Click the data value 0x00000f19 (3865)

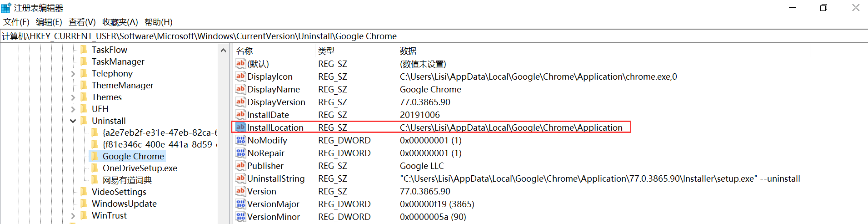point(437,204)
